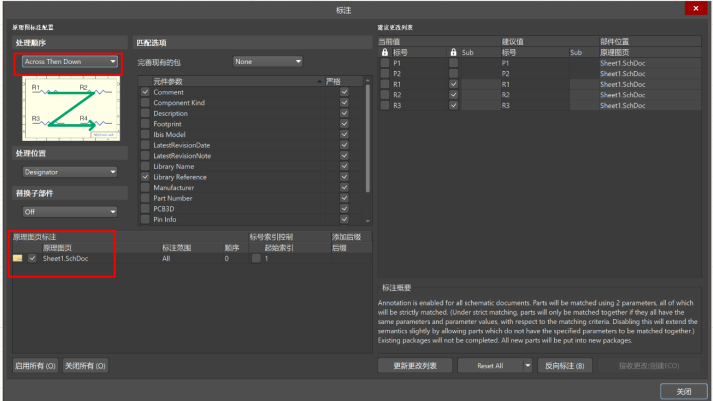This screenshot has height=401, width=713.
Task: Check the box for designator P1 row
Action: pos(386,62)
